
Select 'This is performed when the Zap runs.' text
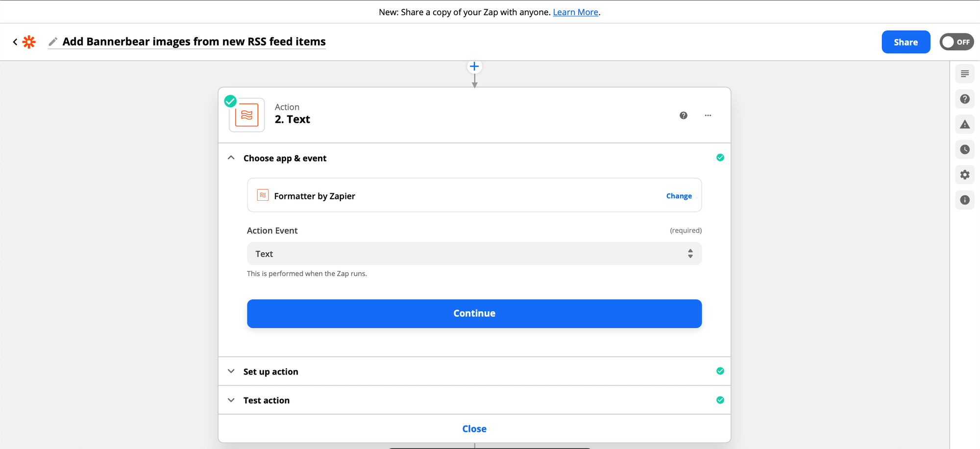pos(307,274)
